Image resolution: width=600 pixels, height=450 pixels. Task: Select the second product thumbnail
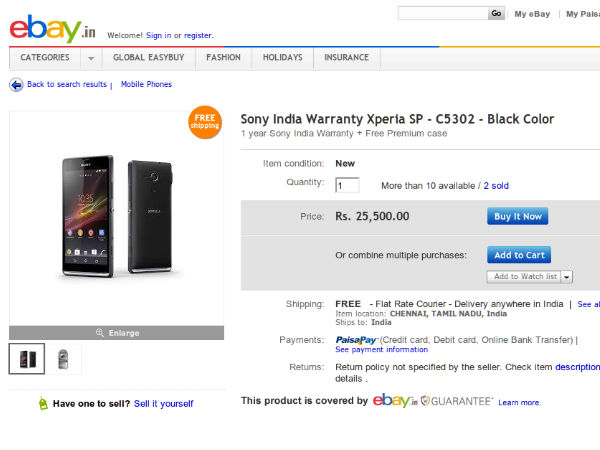pos(64,358)
